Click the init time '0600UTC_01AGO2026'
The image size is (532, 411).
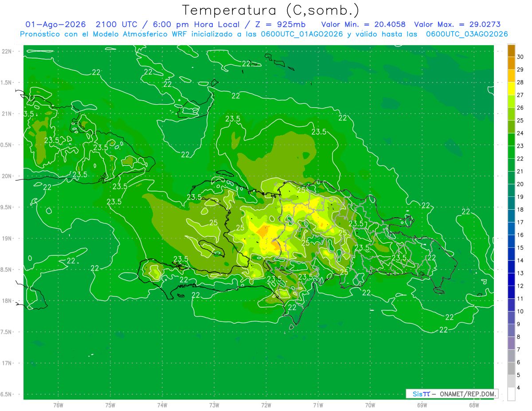tap(303, 34)
